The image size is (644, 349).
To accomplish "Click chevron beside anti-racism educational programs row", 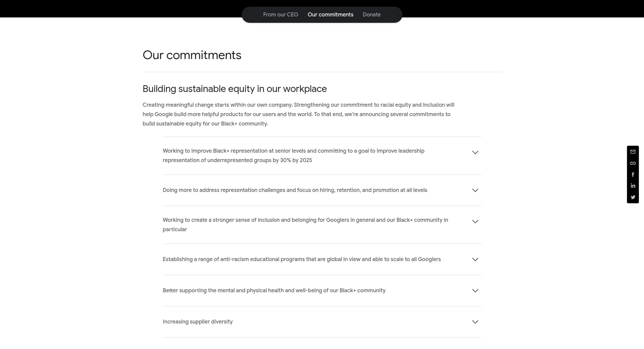I will click(x=475, y=259).
